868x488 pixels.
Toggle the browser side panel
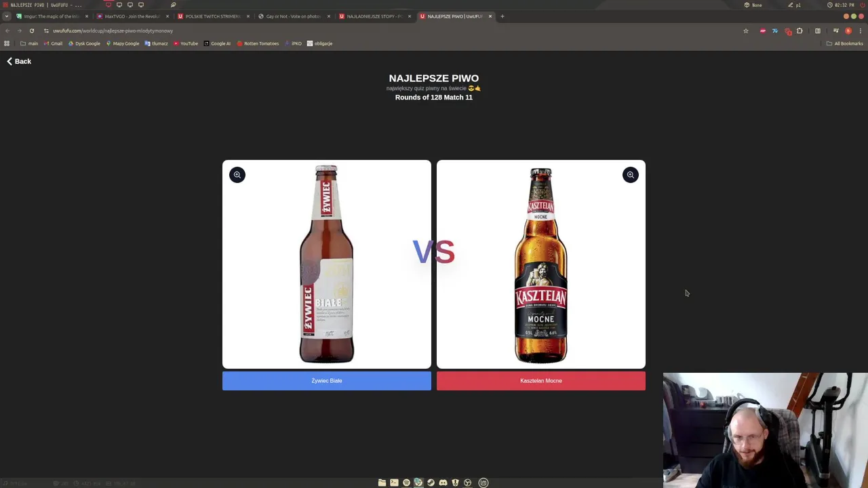(x=818, y=30)
